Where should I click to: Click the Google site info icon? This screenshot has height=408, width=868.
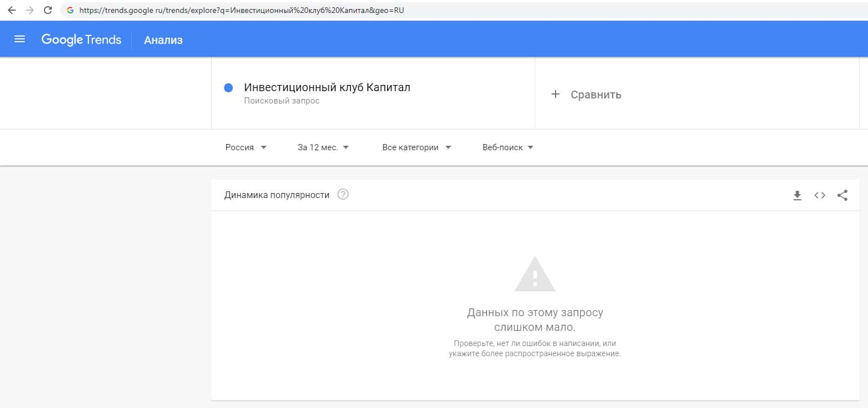point(70,10)
